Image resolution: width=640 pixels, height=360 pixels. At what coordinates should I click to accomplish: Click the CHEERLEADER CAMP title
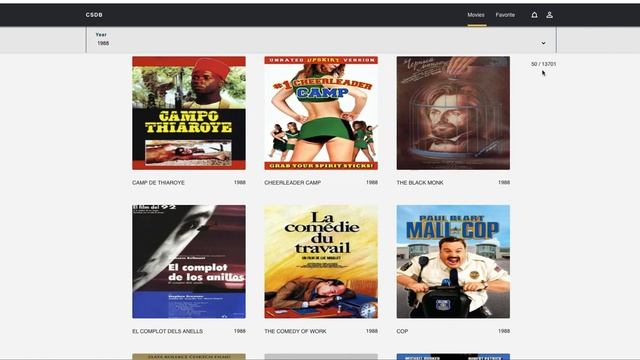click(293, 182)
